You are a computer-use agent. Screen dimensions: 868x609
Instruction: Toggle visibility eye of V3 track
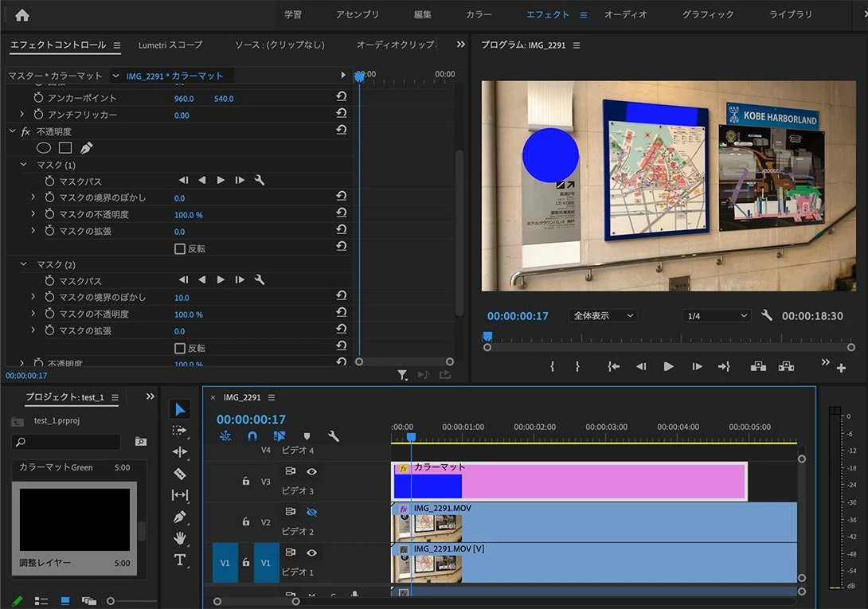pyautogui.click(x=311, y=471)
